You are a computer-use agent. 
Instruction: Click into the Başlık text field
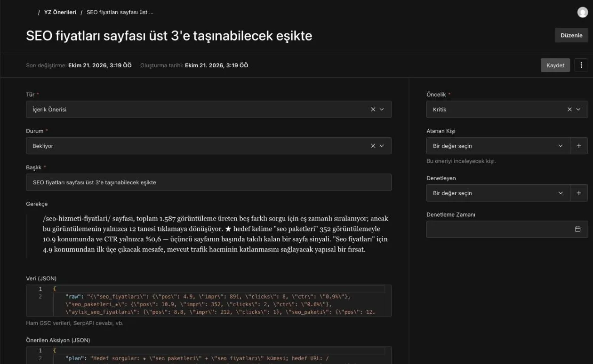point(208,182)
